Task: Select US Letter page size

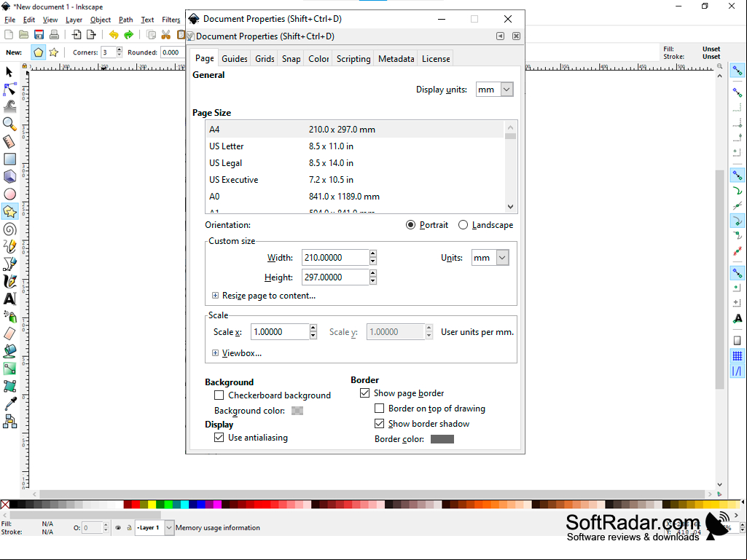Action: [x=355, y=146]
